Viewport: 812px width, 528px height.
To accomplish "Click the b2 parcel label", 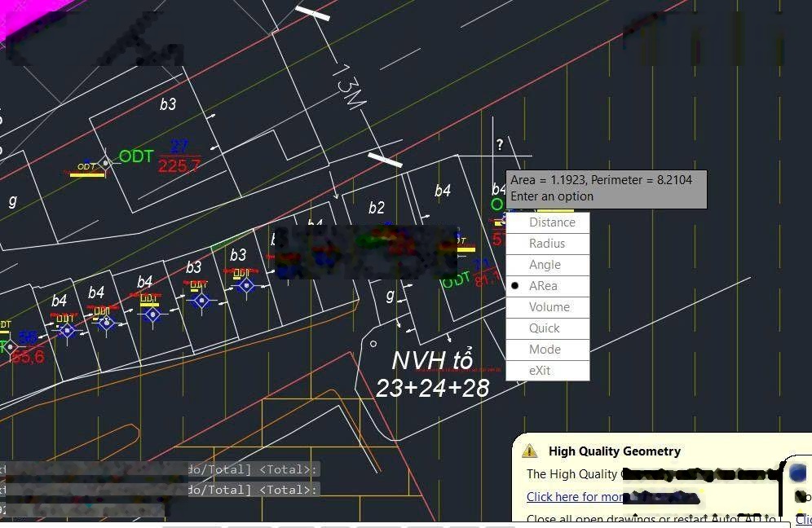I will (x=376, y=208).
